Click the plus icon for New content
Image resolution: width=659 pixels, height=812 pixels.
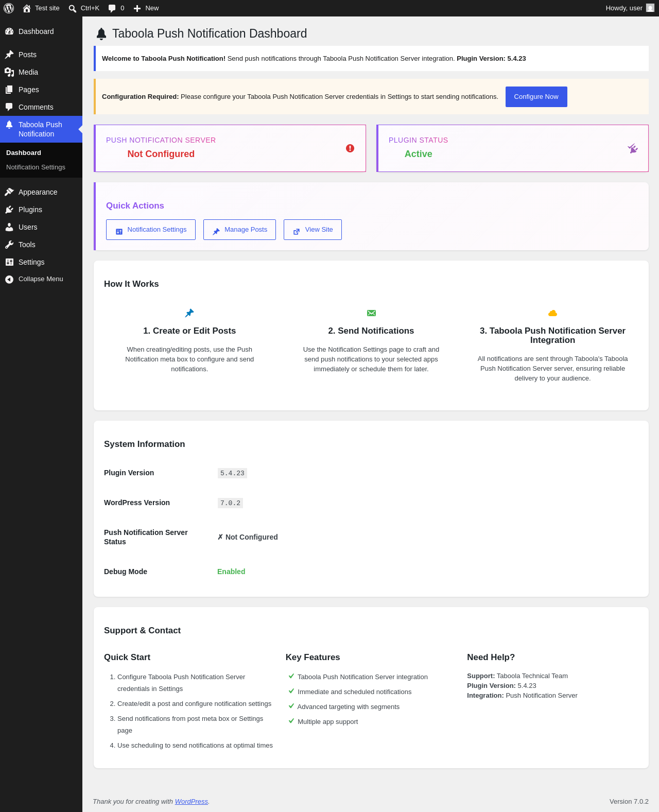tap(137, 8)
